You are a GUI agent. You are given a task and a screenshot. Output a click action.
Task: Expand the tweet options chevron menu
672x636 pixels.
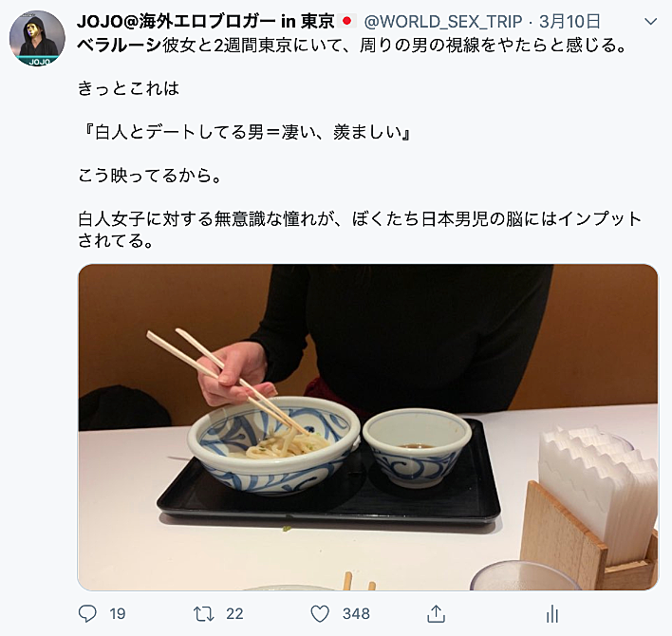[650, 22]
